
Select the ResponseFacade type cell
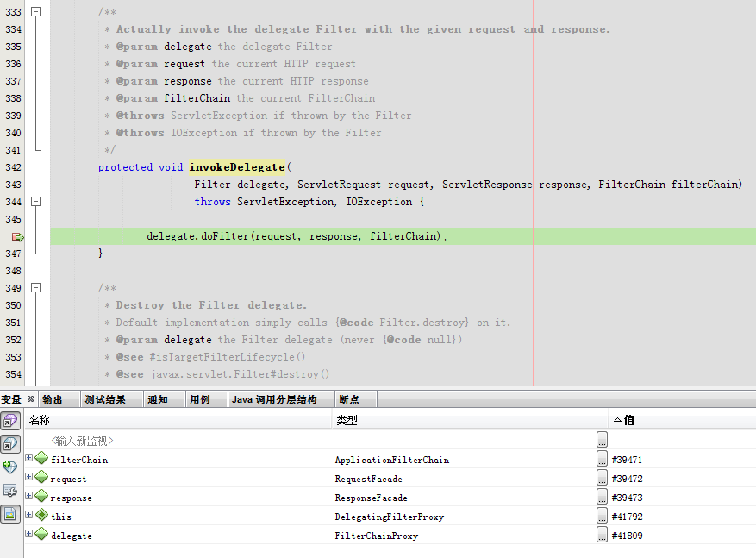pos(372,498)
